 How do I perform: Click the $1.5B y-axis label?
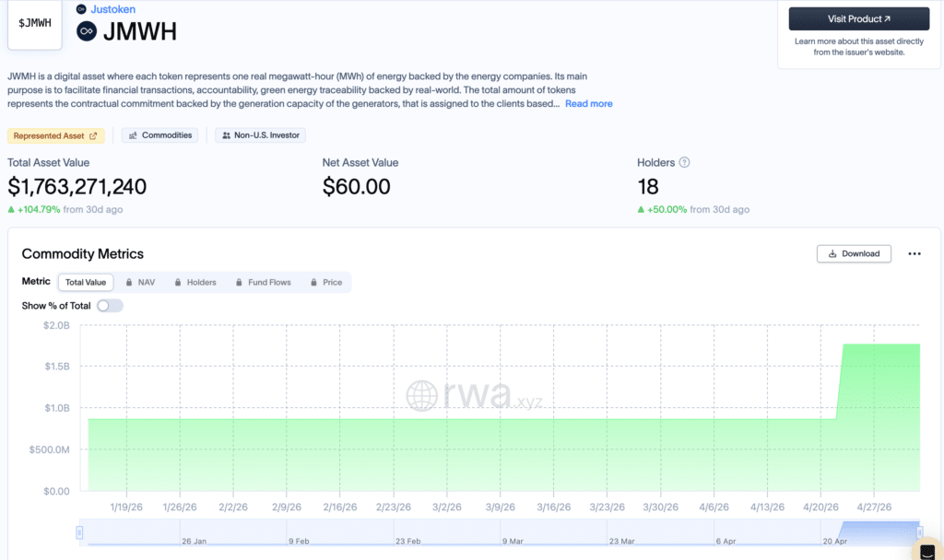(x=57, y=367)
